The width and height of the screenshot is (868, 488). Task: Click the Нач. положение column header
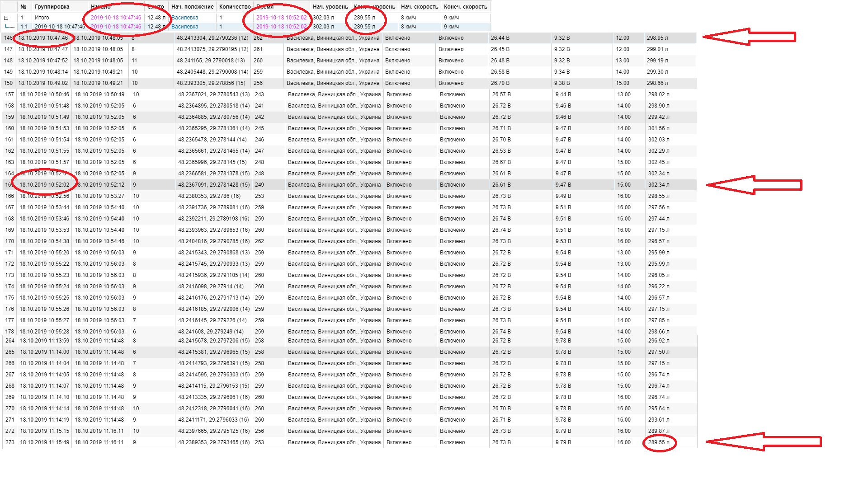pyautogui.click(x=192, y=7)
